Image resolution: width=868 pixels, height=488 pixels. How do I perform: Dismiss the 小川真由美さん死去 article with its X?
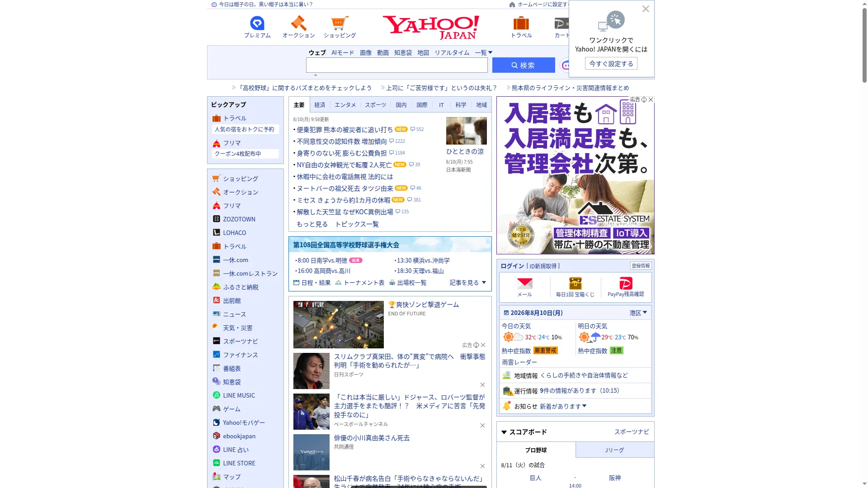(482, 466)
